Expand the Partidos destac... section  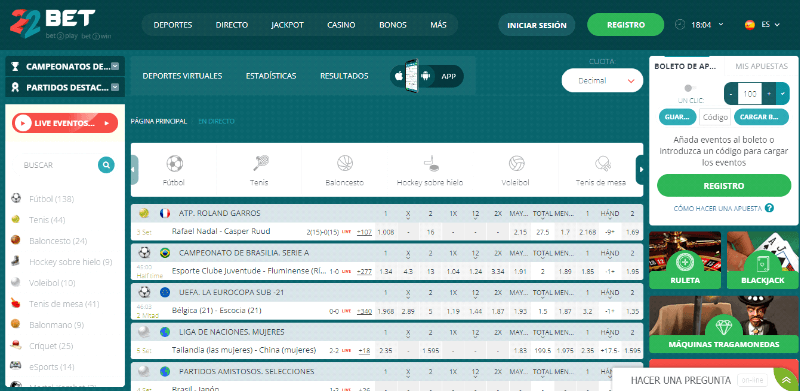(115, 87)
